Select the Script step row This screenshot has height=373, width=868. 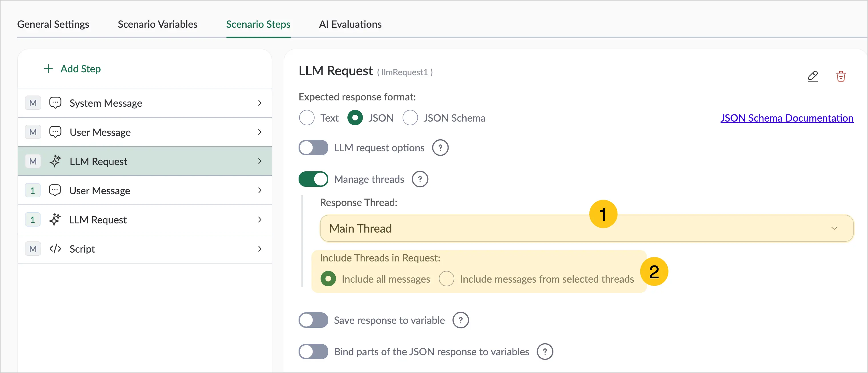[x=145, y=249]
